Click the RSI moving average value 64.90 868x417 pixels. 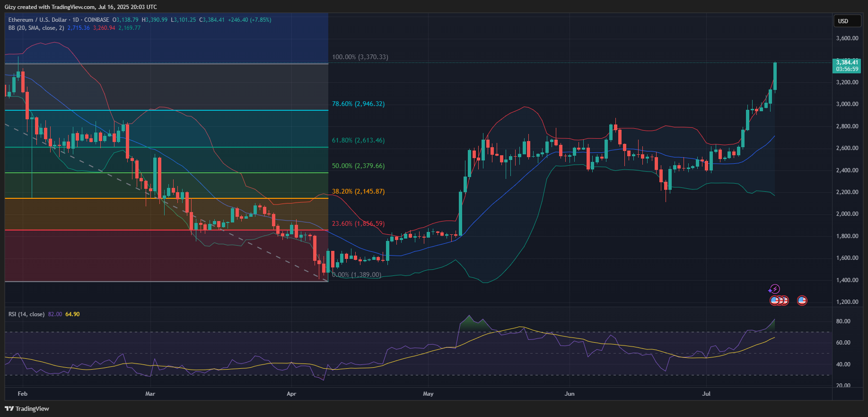point(72,314)
